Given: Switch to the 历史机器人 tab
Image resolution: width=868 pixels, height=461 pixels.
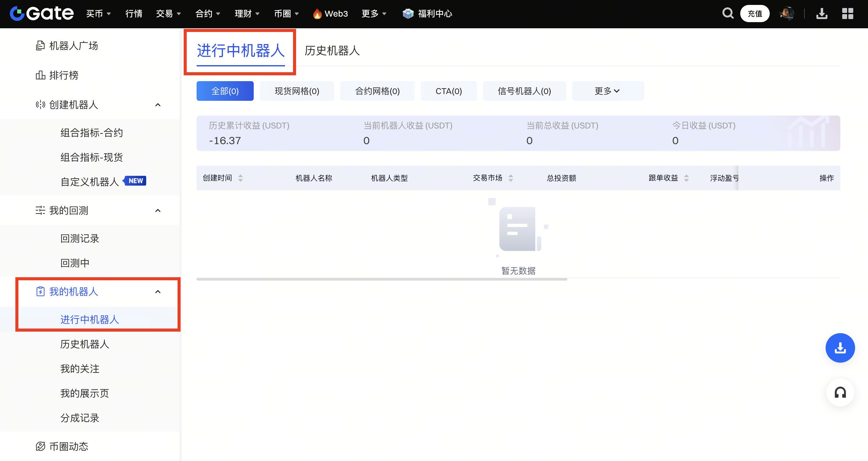Looking at the screenshot, I should (332, 51).
